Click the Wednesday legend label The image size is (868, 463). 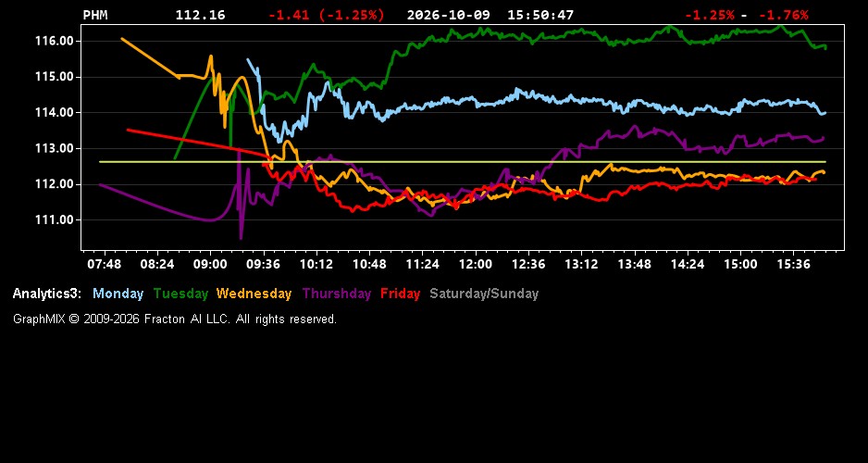coord(254,294)
